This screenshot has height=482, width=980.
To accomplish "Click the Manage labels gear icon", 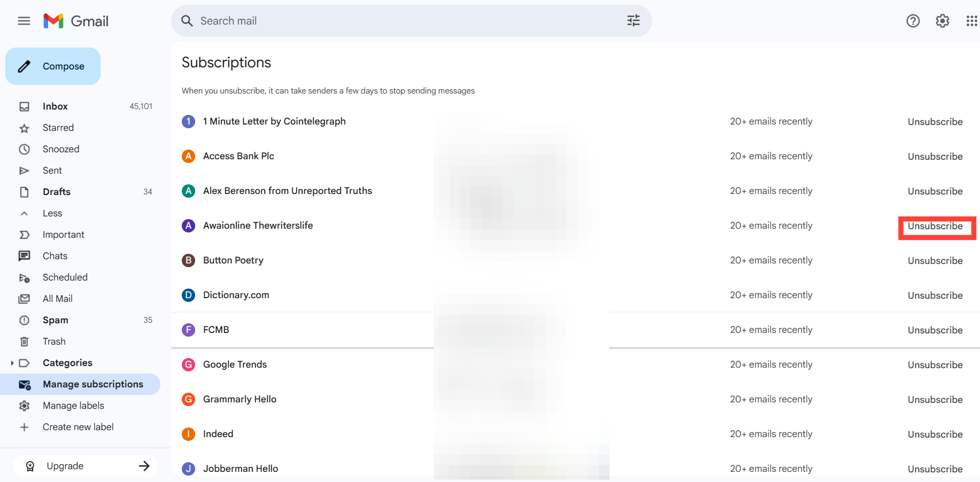I will click(24, 406).
